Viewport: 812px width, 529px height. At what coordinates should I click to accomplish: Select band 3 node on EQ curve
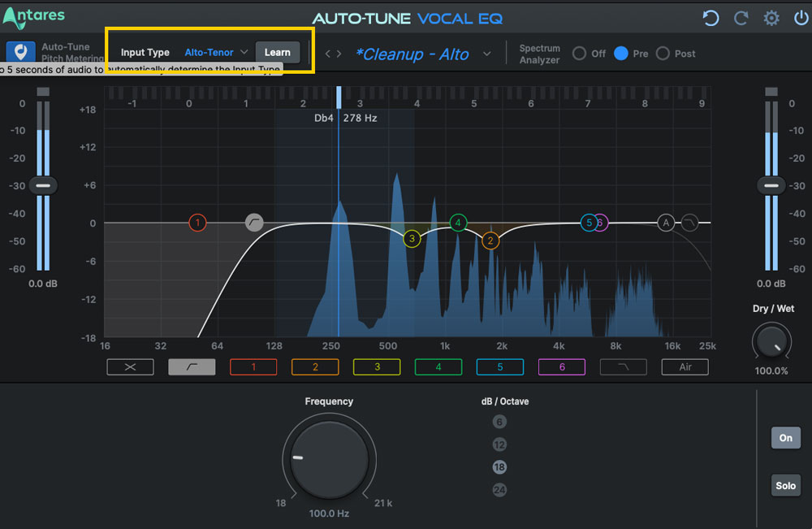(x=412, y=239)
